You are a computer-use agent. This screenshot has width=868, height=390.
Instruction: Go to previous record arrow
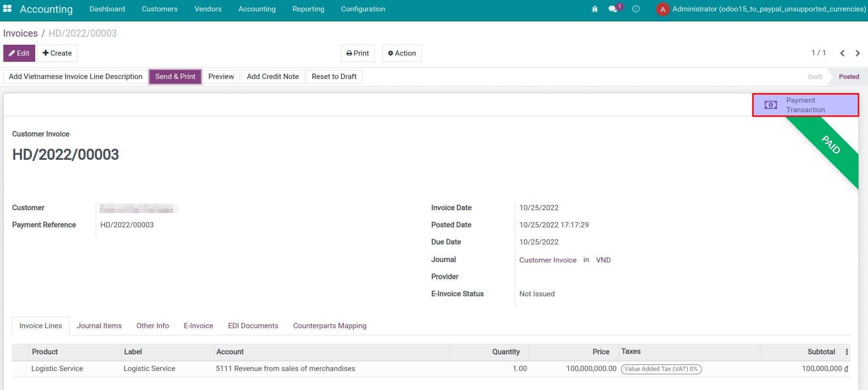pyautogui.click(x=842, y=53)
